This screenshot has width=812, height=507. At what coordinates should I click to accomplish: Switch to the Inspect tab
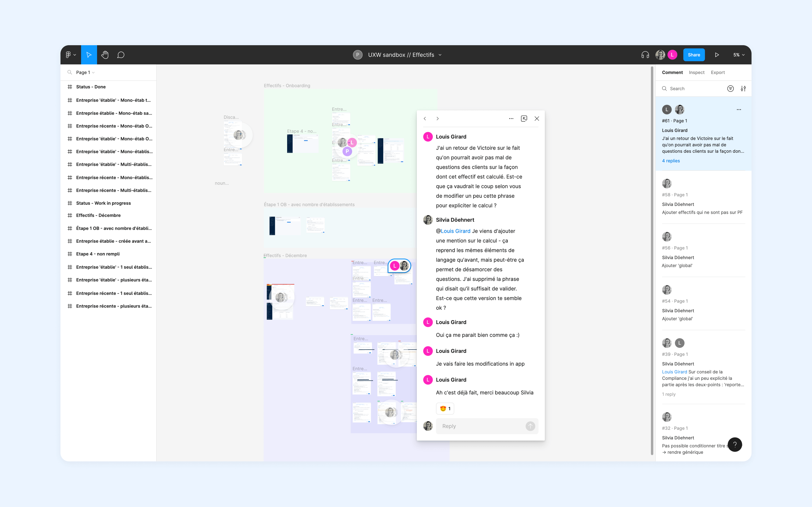pos(697,72)
